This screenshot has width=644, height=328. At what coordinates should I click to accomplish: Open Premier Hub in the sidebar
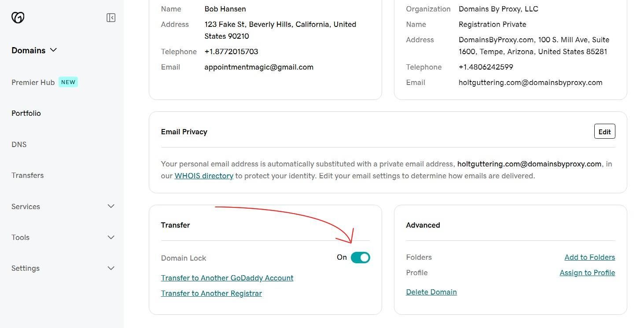point(33,82)
